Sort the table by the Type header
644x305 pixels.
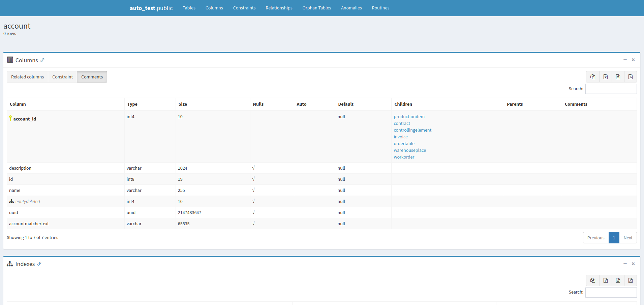pyautogui.click(x=132, y=104)
